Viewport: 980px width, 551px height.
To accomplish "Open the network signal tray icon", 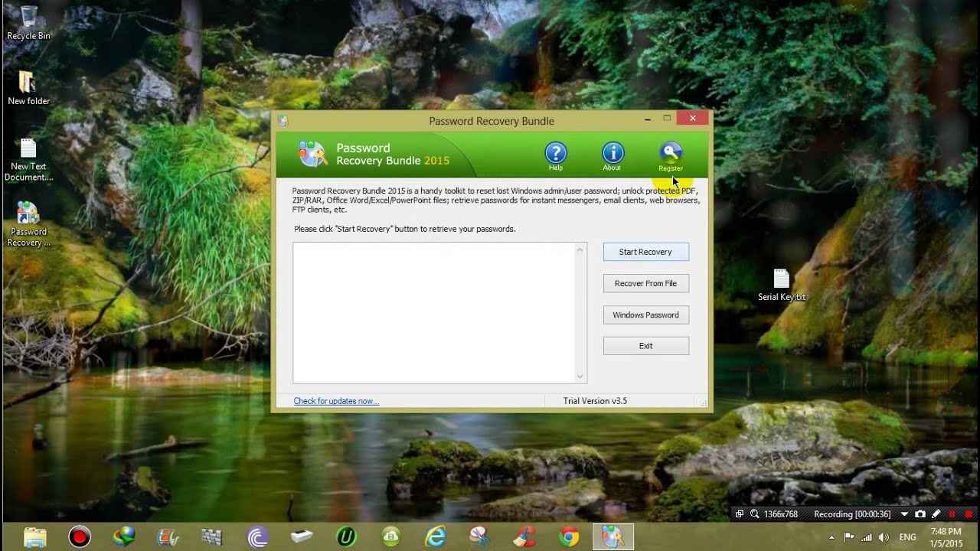I will point(867,537).
